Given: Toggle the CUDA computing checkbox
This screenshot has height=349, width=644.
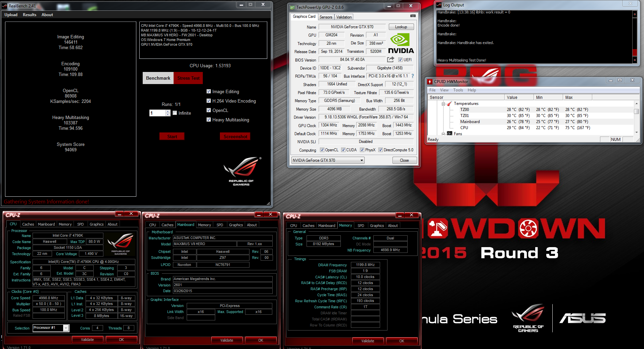Looking at the screenshot, I should click(x=343, y=150).
